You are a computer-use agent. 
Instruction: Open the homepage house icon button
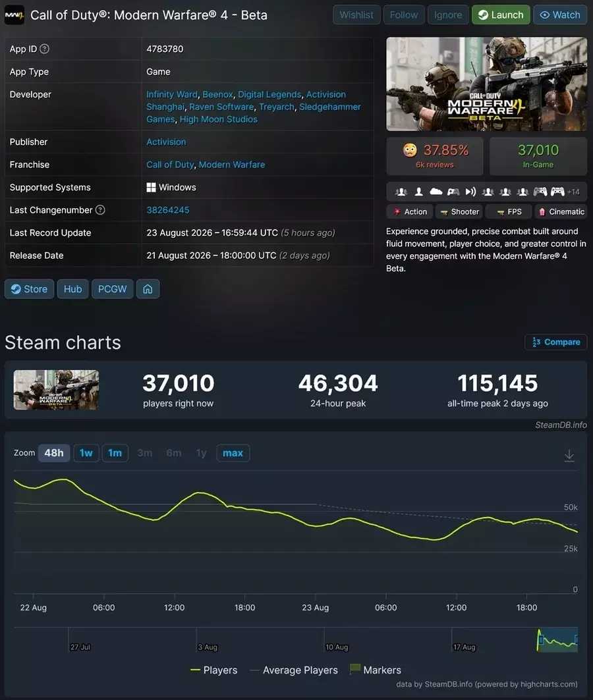[148, 289]
